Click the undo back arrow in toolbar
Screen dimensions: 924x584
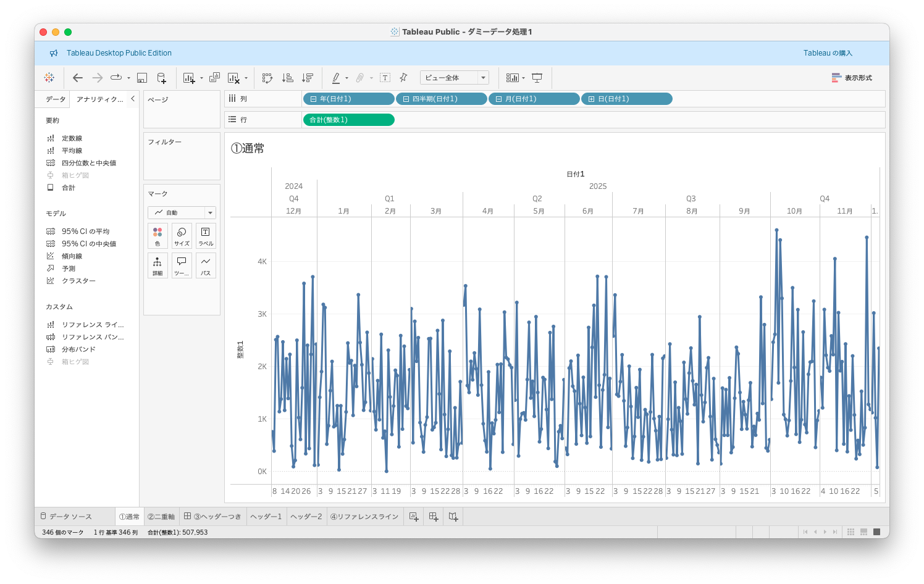coord(77,78)
